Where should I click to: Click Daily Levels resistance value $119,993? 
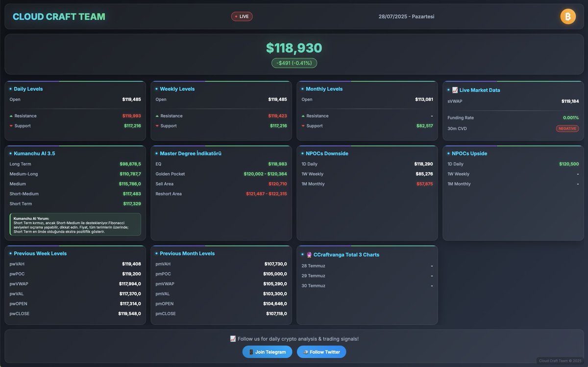click(131, 116)
